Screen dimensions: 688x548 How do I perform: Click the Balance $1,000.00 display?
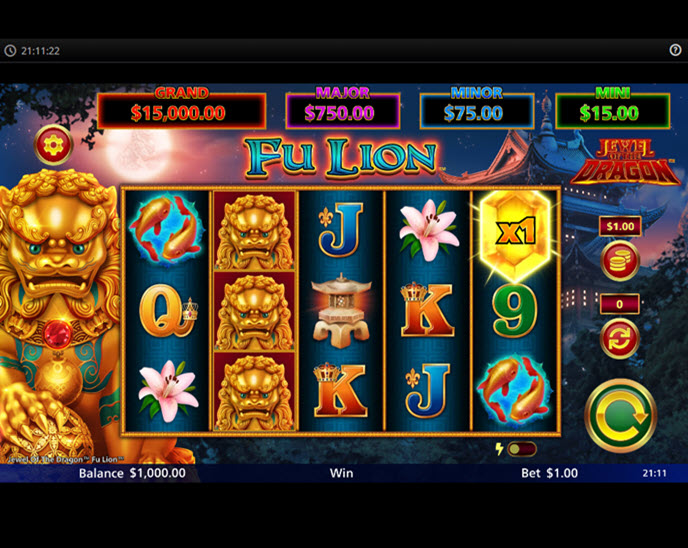pos(132,473)
